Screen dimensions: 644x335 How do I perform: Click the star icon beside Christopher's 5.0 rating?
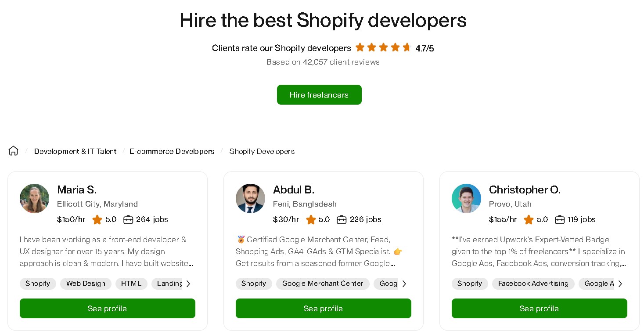click(x=529, y=219)
